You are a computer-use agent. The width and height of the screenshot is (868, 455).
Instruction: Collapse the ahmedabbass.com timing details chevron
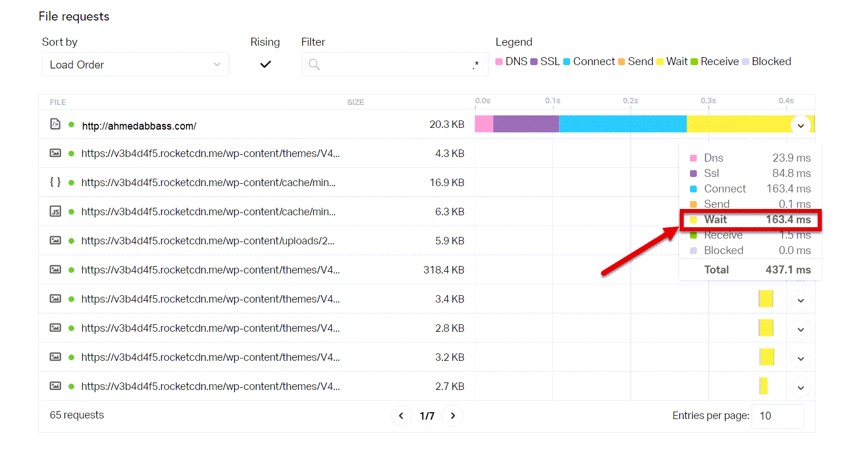coord(801,126)
